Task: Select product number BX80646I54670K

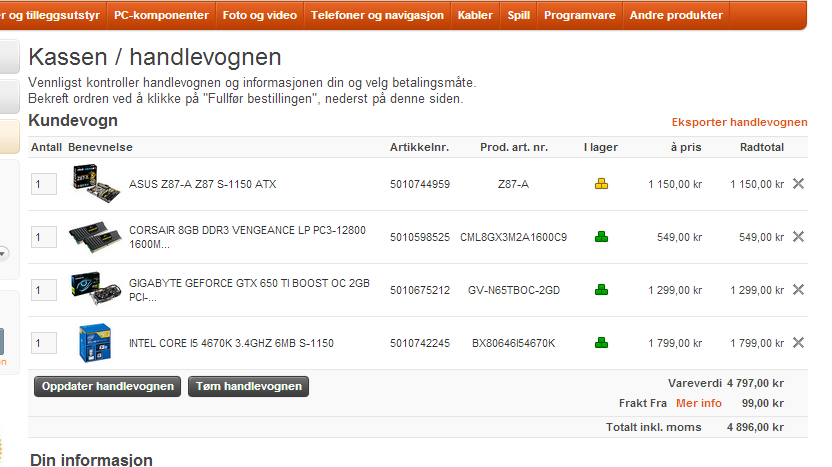Action: pyautogui.click(x=514, y=343)
